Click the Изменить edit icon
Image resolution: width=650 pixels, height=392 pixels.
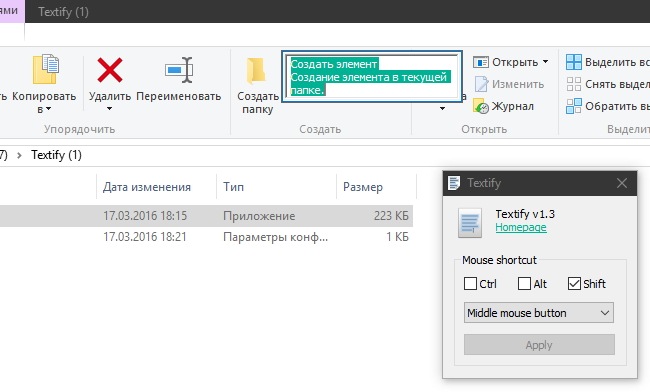pyautogui.click(x=481, y=84)
